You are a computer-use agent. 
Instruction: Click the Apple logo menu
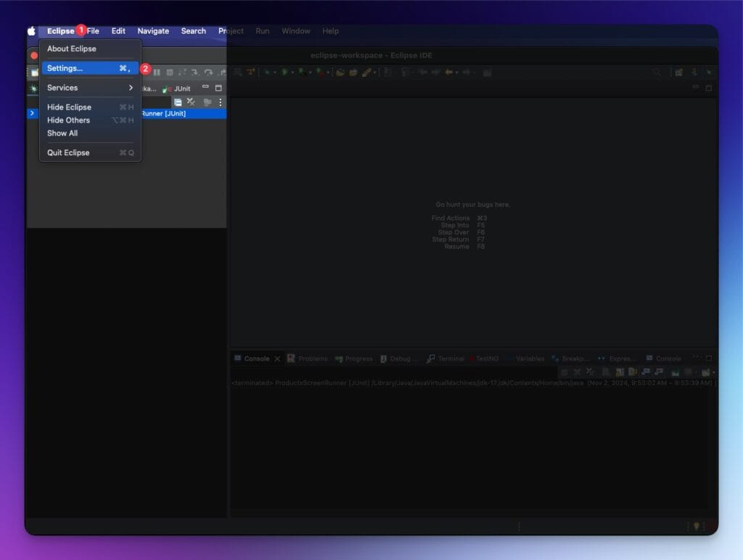[31, 30]
